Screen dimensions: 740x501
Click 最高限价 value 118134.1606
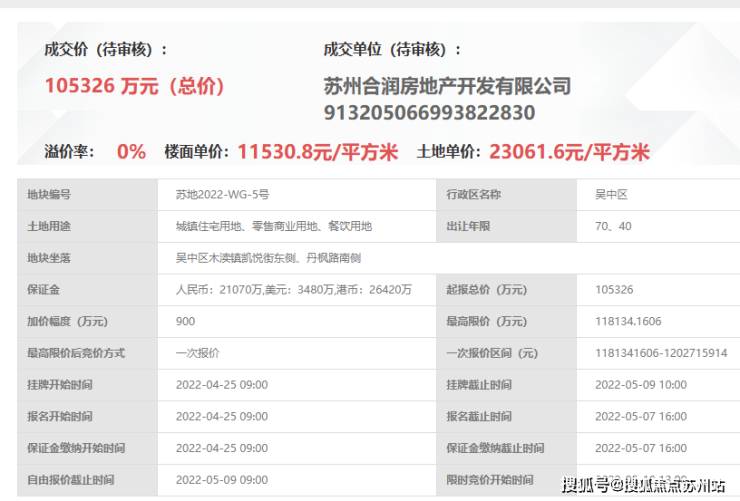[628, 321]
